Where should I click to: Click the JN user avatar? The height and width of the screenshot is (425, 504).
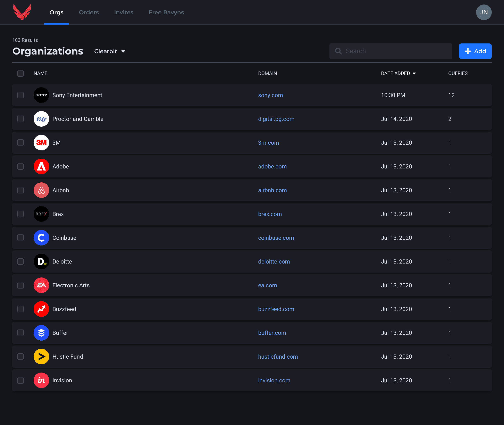[x=484, y=12]
